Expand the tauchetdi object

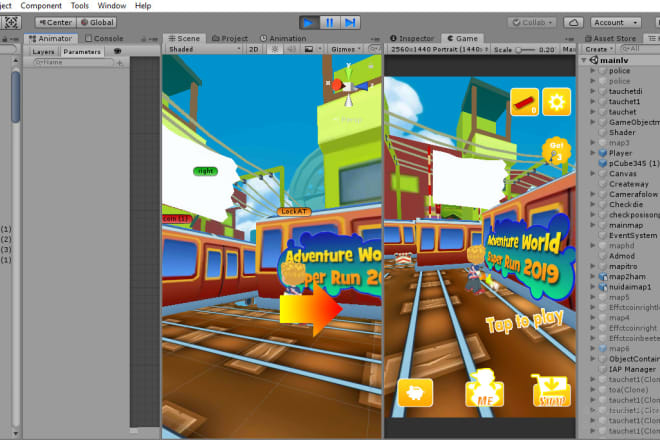(x=593, y=91)
